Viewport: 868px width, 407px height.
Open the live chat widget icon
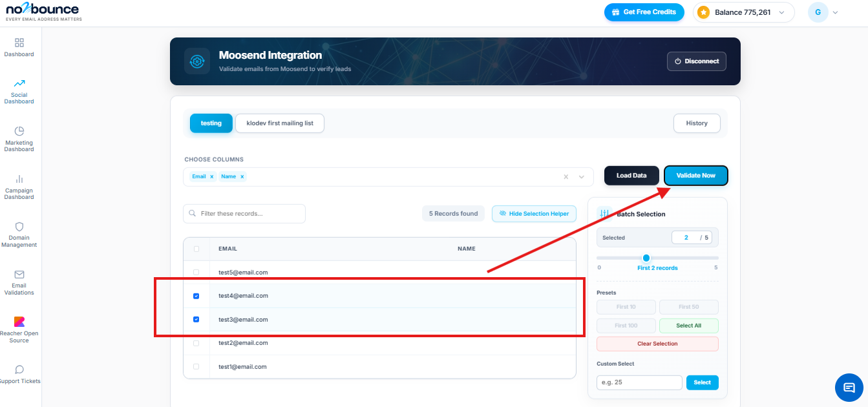point(849,388)
